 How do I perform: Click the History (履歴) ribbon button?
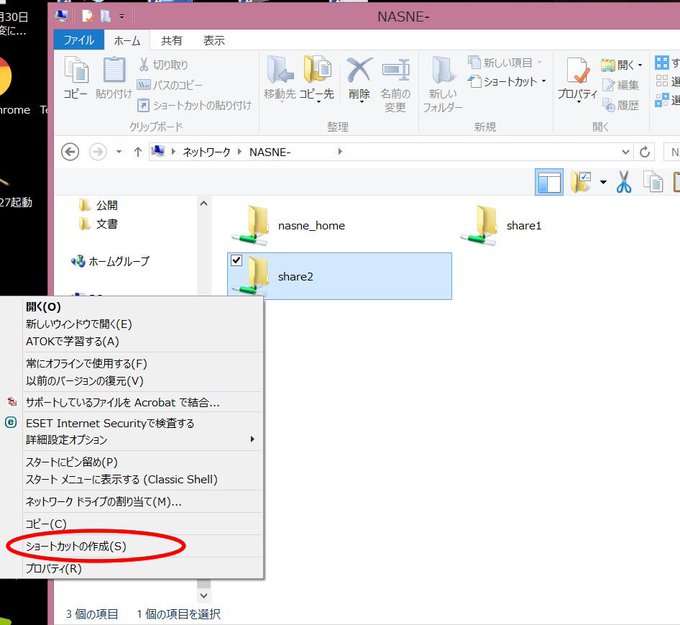pos(621,105)
